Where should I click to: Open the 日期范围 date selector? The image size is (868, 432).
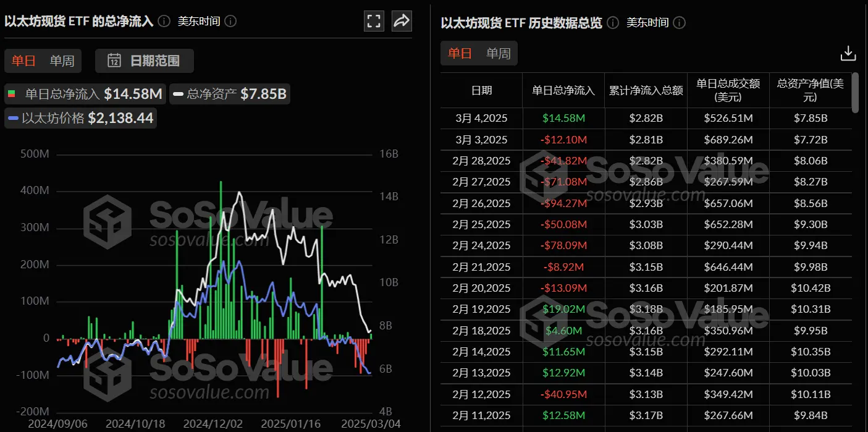point(143,61)
